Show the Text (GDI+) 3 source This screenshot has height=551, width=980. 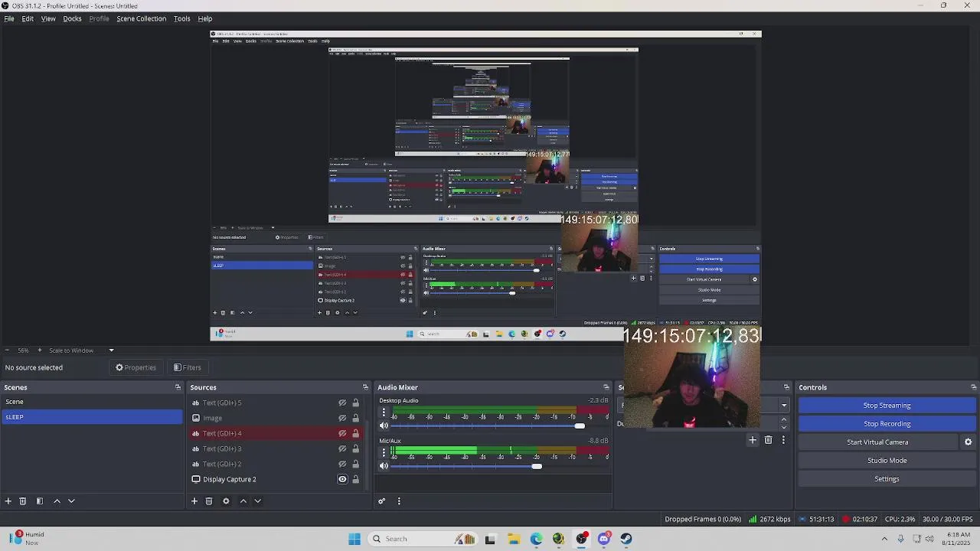point(342,448)
